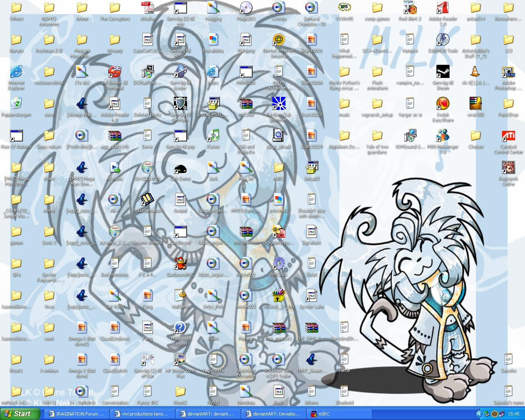Launch Rise Of Nations shortcut
525x420 pixels.
16,136
